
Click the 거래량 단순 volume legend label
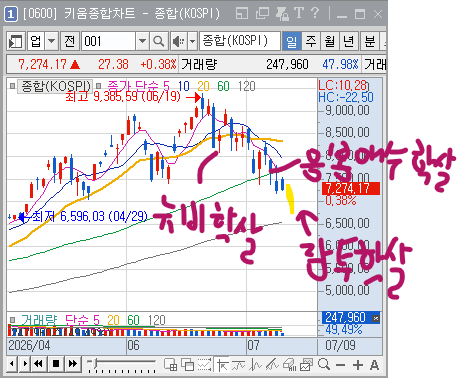tap(61, 320)
